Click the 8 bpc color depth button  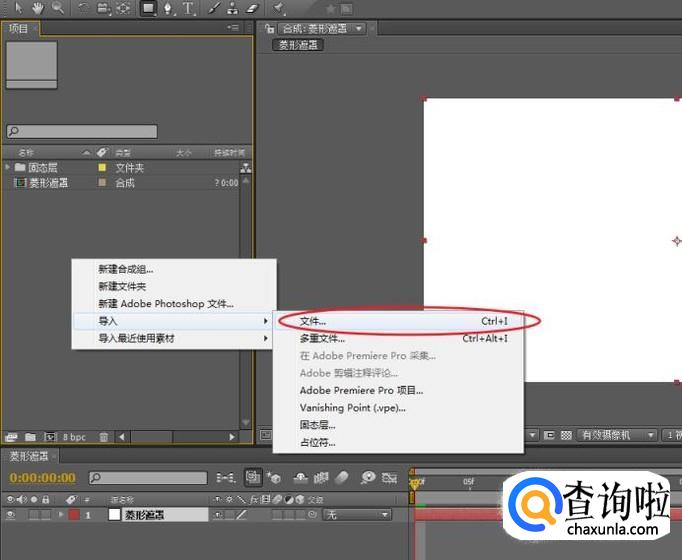75,437
